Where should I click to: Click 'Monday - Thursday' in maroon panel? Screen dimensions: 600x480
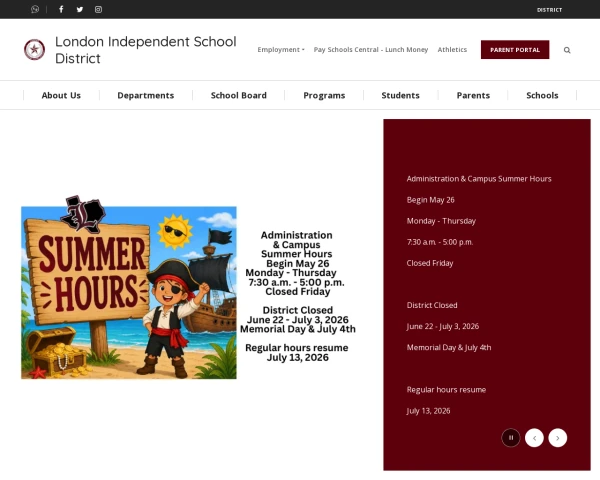pos(441,221)
